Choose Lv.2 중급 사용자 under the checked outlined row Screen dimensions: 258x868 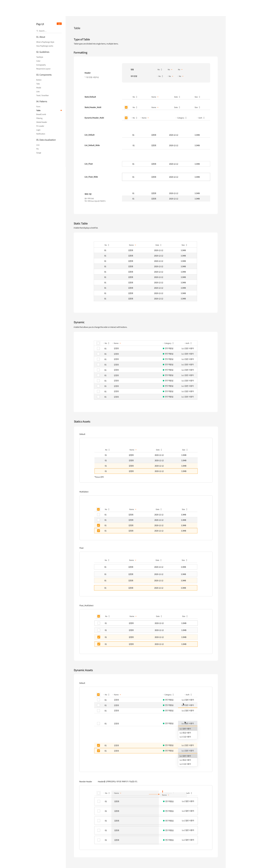[x=188, y=760]
